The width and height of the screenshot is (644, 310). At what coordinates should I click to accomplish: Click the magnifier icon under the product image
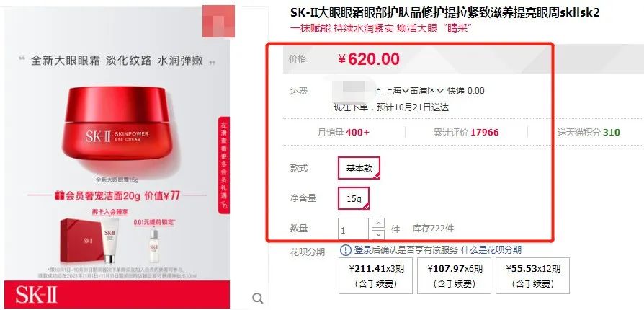[257, 298]
